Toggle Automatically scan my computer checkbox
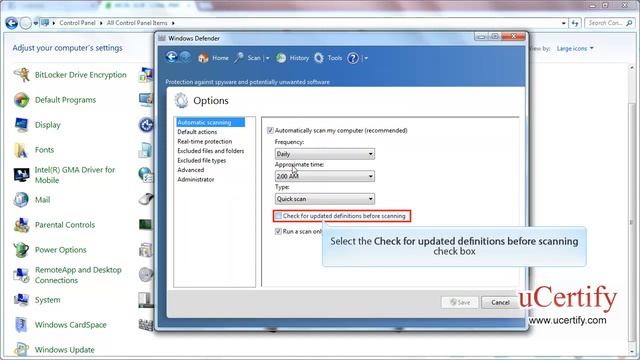 click(x=270, y=131)
